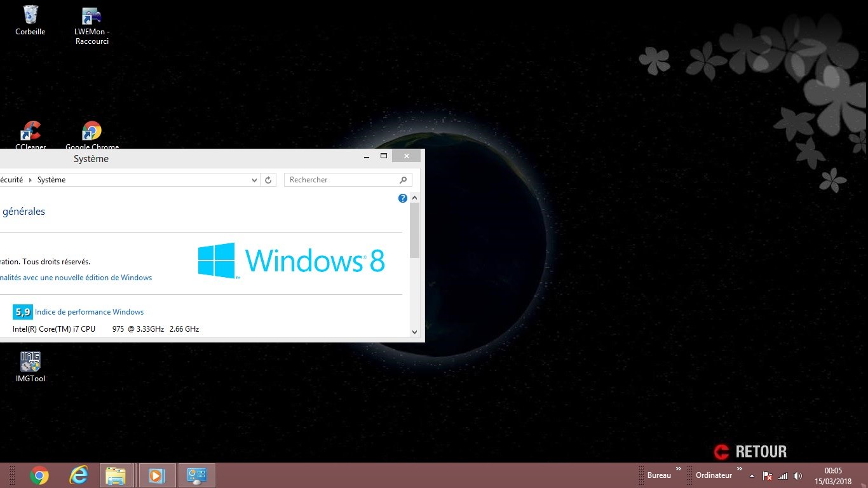Open the Indice de performance Windows link
The image size is (868, 488).
tap(89, 312)
